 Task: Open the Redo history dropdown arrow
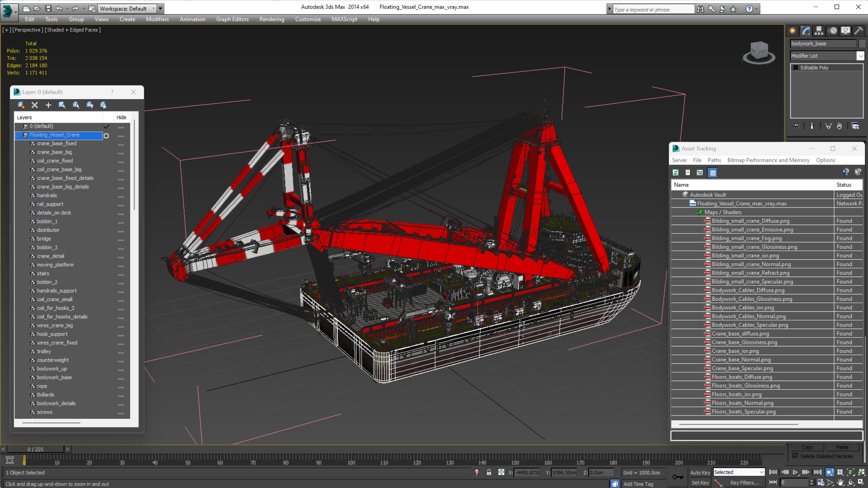pyautogui.click(x=84, y=9)
